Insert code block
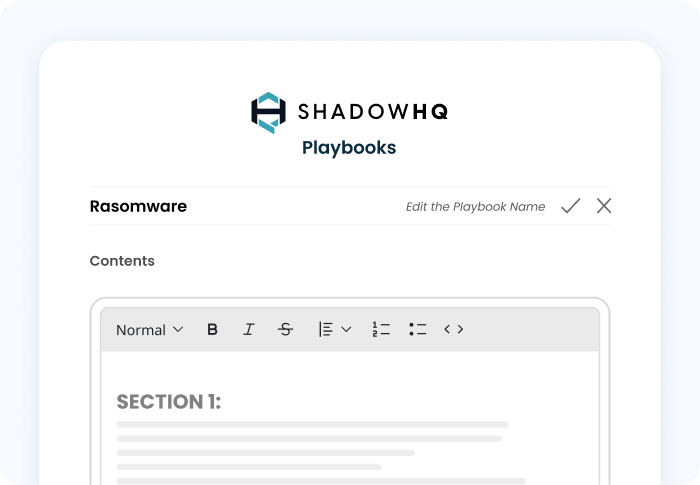The width and height of the screenshot is (700, 485). 454,330
